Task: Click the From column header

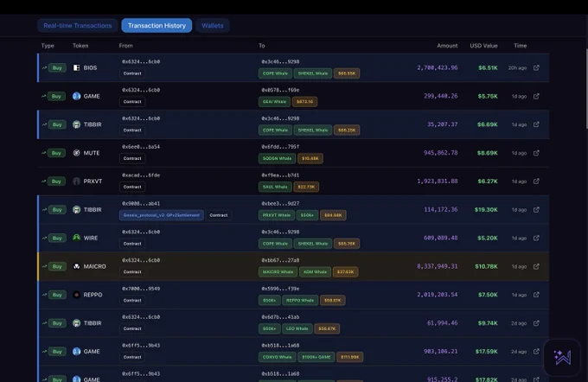Action: pos(125,46)
